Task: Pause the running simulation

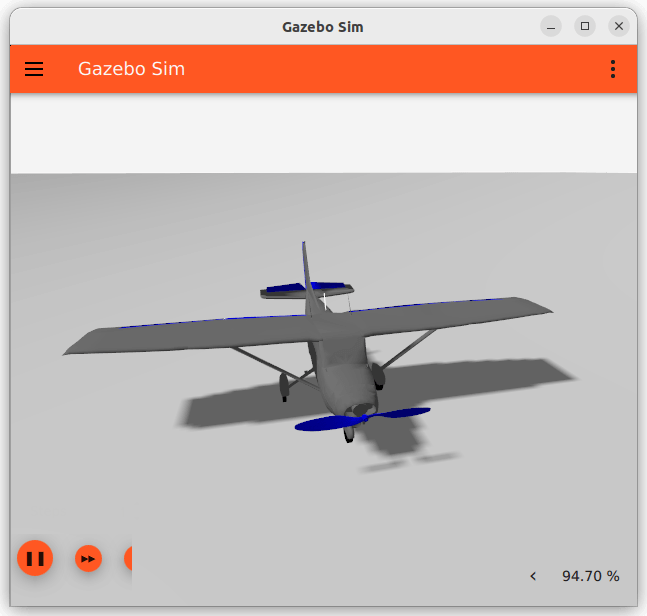Action: [x=35, y=558]
